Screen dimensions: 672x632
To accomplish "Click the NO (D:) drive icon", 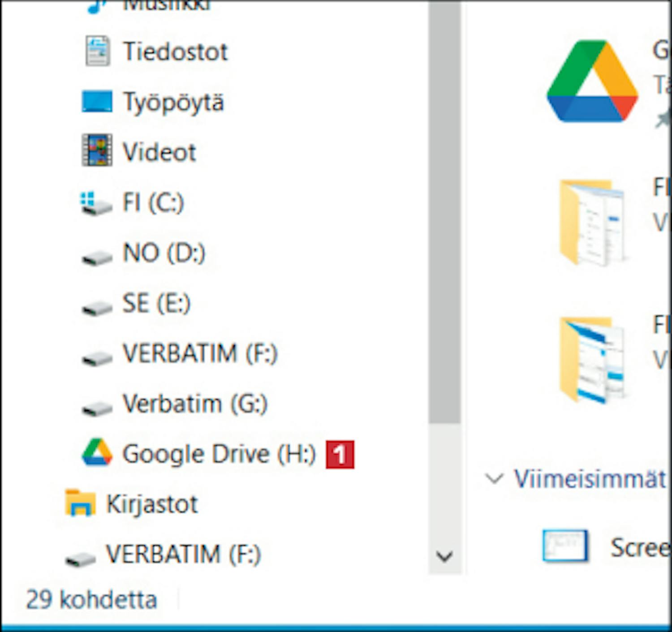I will click(96, 257).
